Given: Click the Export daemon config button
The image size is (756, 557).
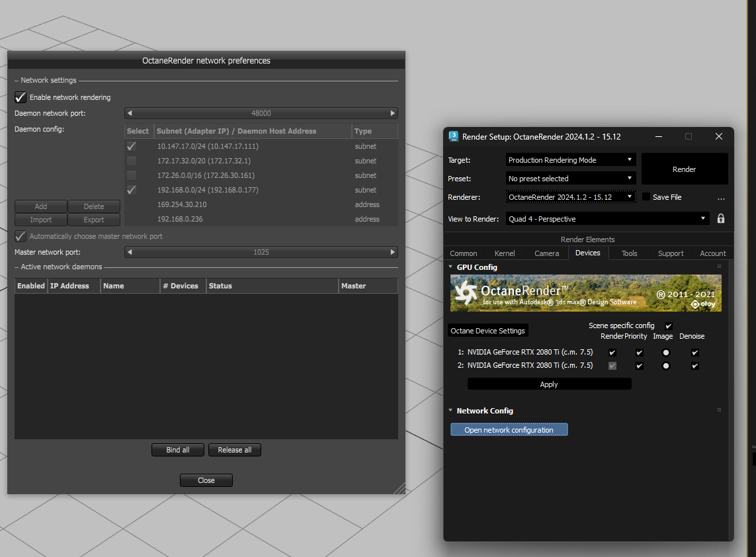Looking at the screenshot, I should pos(93,220).
